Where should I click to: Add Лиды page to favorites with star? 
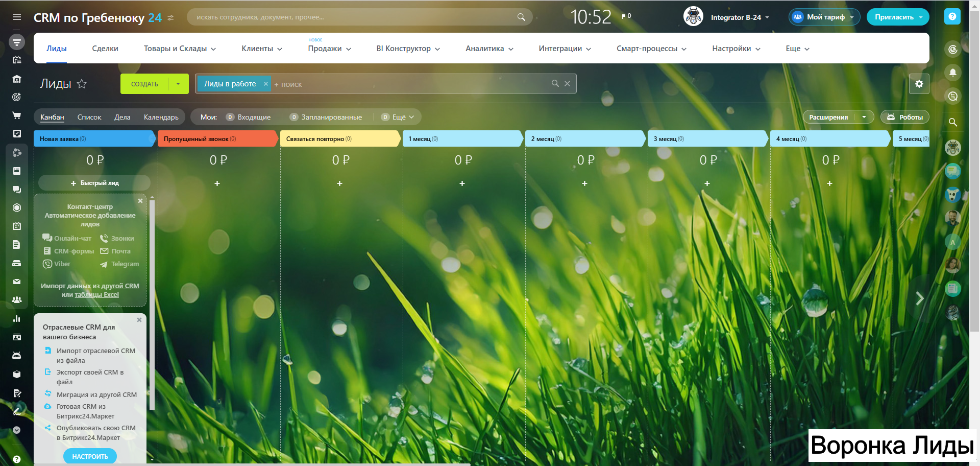[82, 84]
